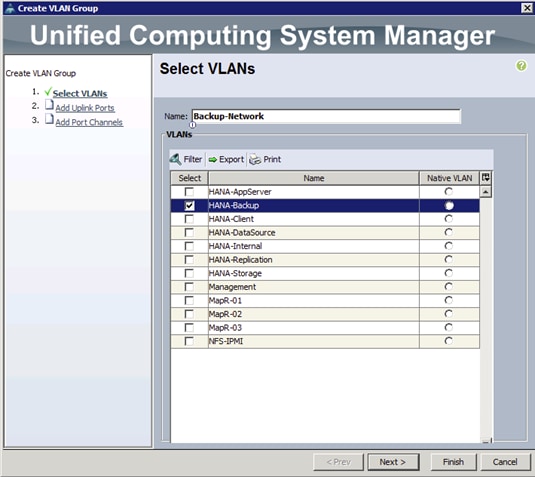Image resolution: width=535 pixels, height=477 pixels.
Task: Select native VLAN radio for HANA-Backup
Action: tap(449, 205)
